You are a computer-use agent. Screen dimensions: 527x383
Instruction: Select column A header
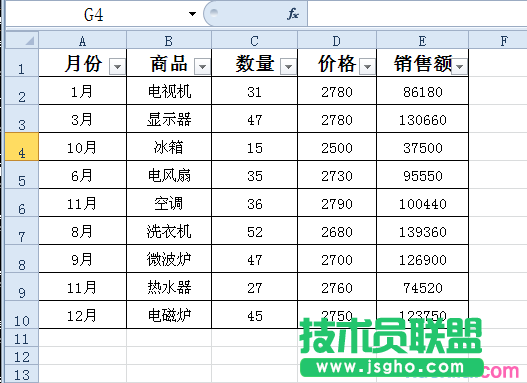(83, 41)
